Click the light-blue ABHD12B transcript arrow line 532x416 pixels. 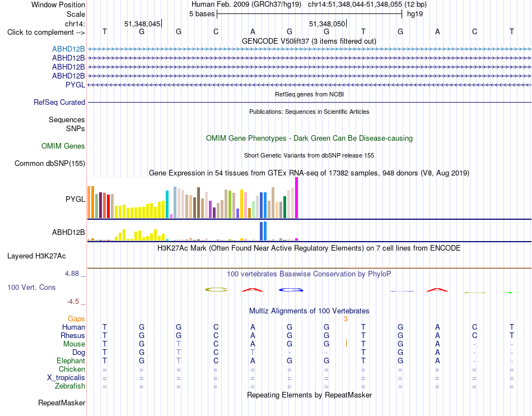pos(309,49)
